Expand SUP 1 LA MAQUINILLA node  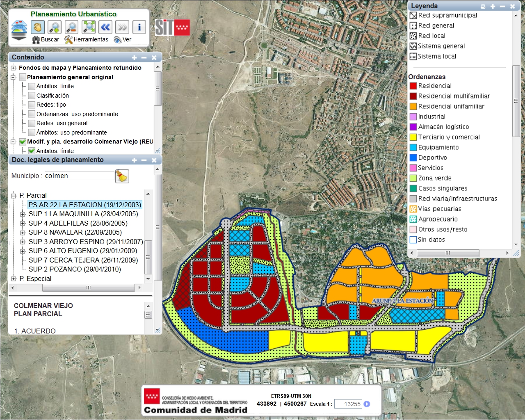(23, 214)
